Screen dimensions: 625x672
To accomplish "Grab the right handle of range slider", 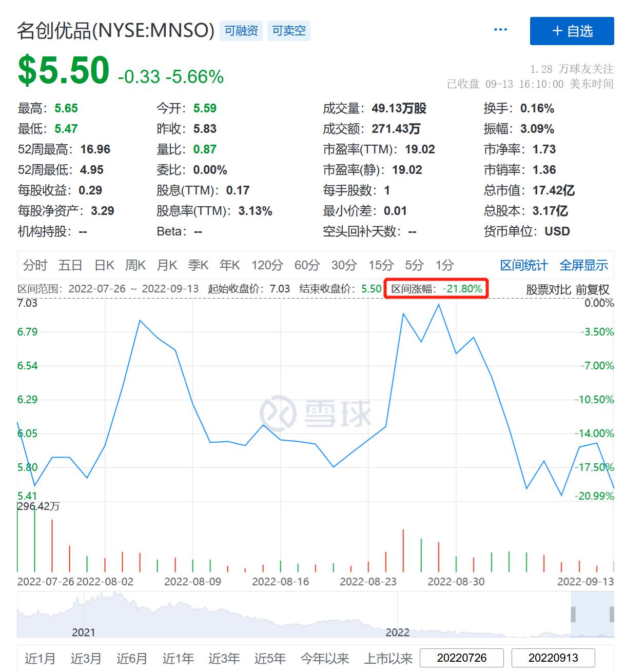I will (x=612, y=614).
